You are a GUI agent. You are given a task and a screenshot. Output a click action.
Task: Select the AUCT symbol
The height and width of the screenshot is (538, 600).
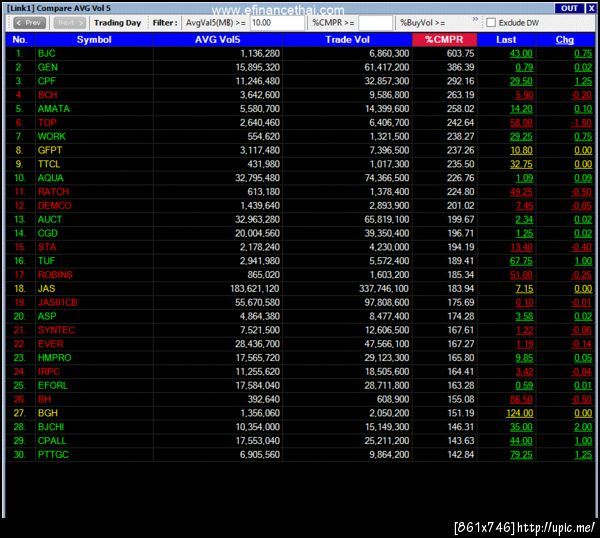coord(50,219)
